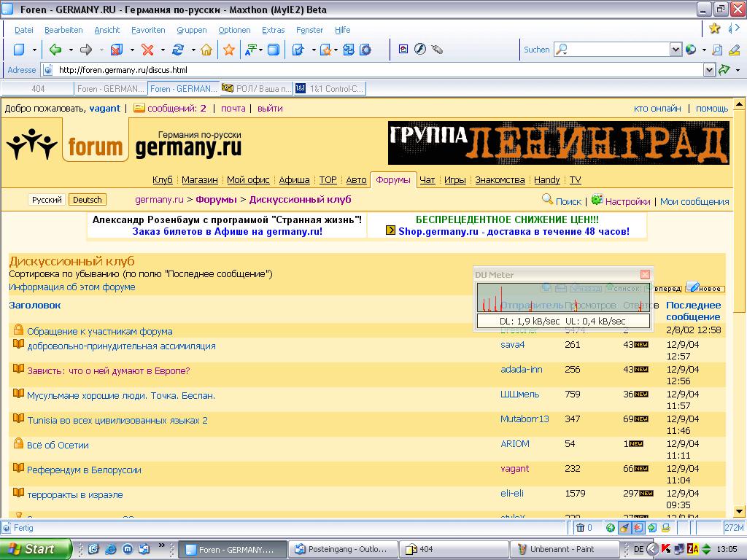Expand the search engine dropdown arrow

pyautogui.click(x=704, y=50)
